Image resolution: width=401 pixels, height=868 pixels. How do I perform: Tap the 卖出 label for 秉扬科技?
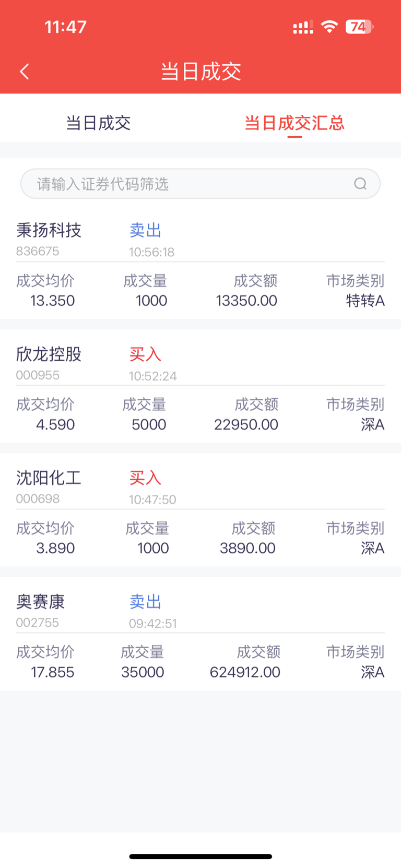pyautogui.click(x=145, y=230)
